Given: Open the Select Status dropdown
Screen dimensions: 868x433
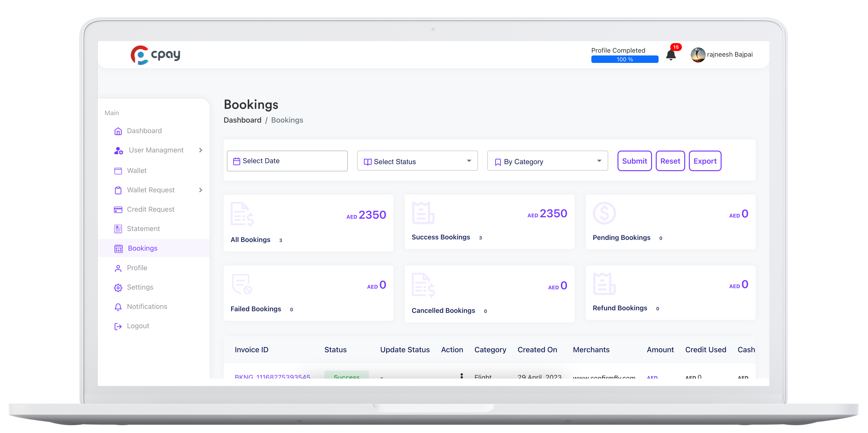Looking at the screenshot, I should tap(417, 161).
